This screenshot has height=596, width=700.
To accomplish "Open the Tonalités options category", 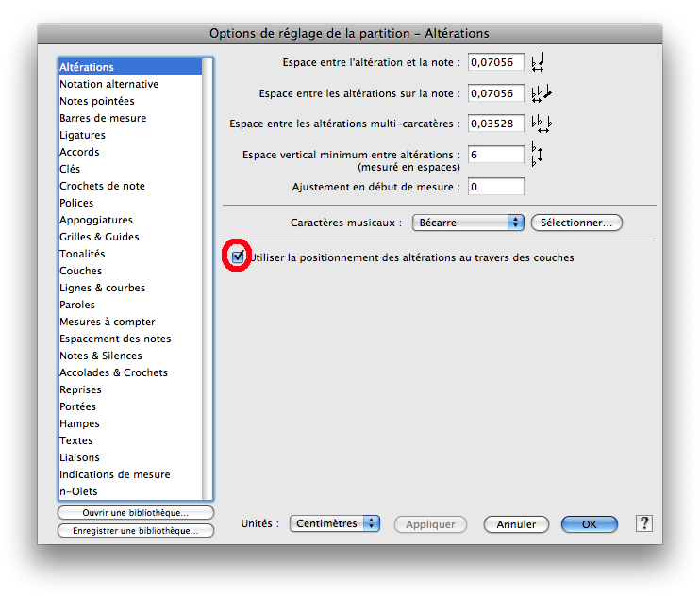I will [82, 254].
